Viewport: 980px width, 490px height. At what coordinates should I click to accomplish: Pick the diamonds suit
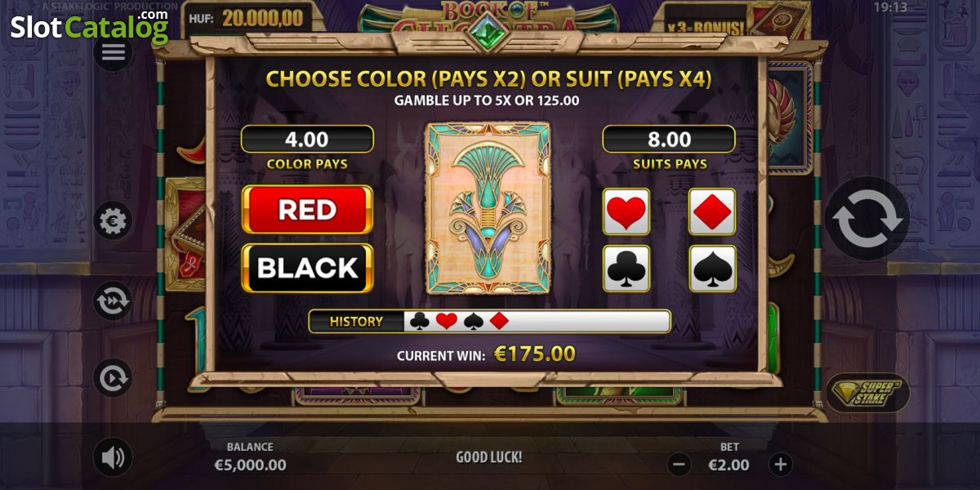pyautogui.click(x=712, y=212)
